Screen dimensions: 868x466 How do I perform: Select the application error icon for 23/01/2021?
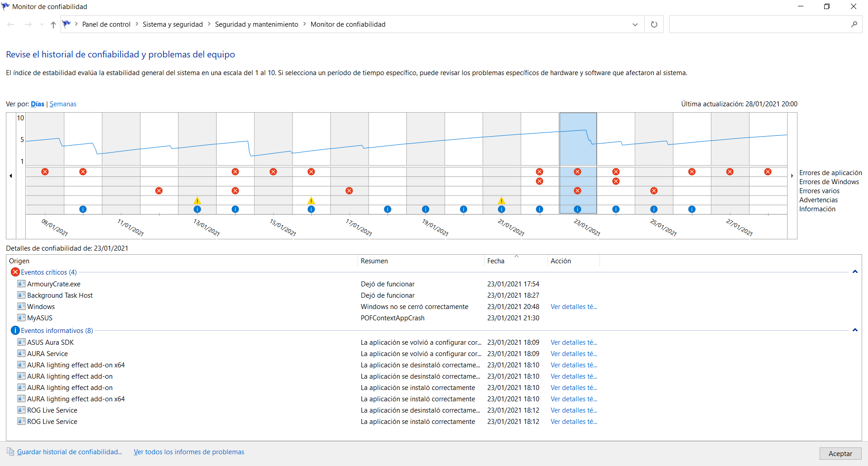click(x=578, y=172)
